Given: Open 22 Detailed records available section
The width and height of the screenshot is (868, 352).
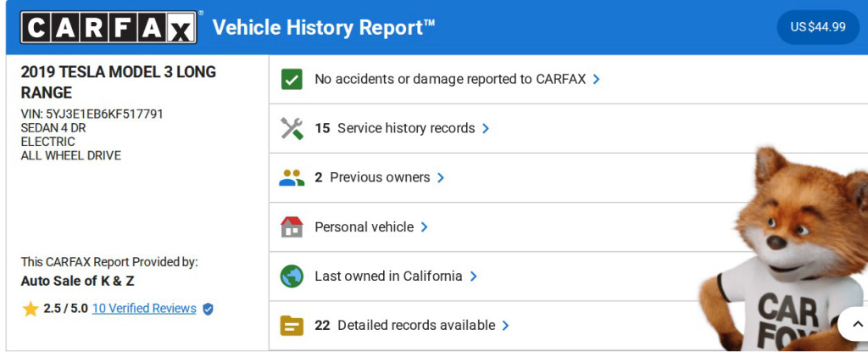Looking at the screenshot, I should (x=416, y=326).
